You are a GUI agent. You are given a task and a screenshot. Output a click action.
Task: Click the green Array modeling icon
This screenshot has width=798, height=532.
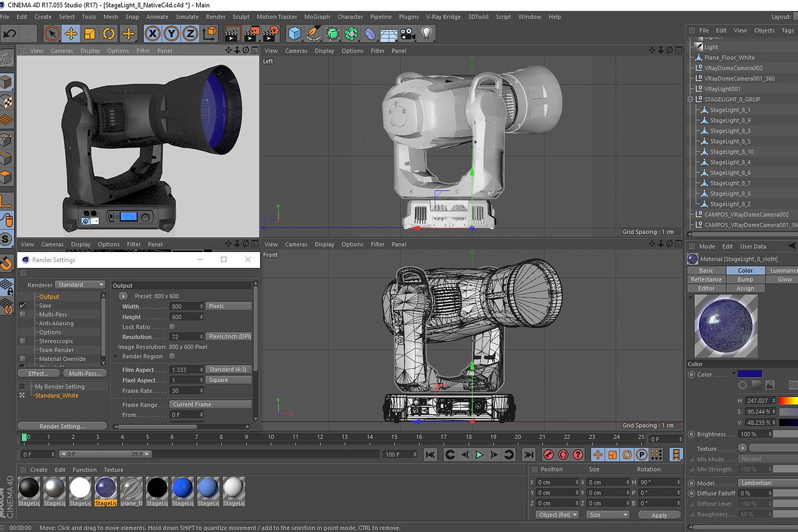[x=351, y=33]
